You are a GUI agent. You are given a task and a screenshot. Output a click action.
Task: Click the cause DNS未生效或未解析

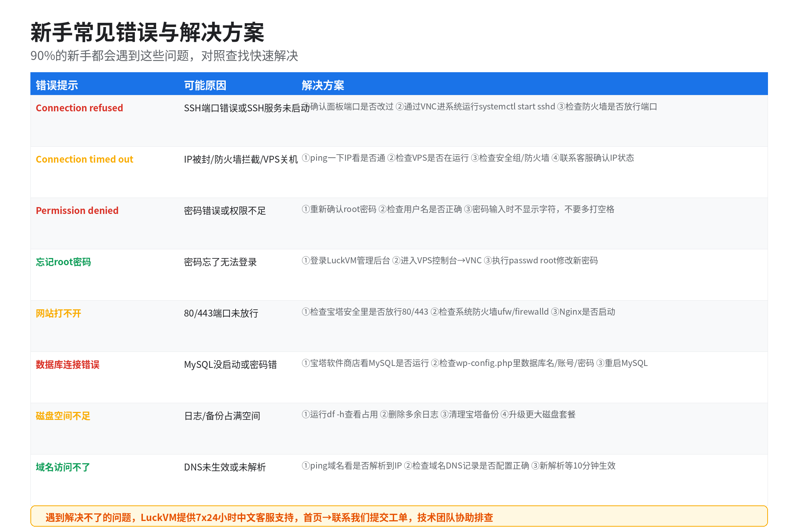(x=225, y=467)
